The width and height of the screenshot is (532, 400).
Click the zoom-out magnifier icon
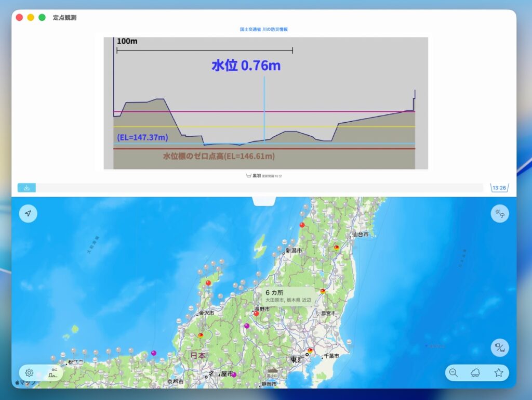point(454,372)
